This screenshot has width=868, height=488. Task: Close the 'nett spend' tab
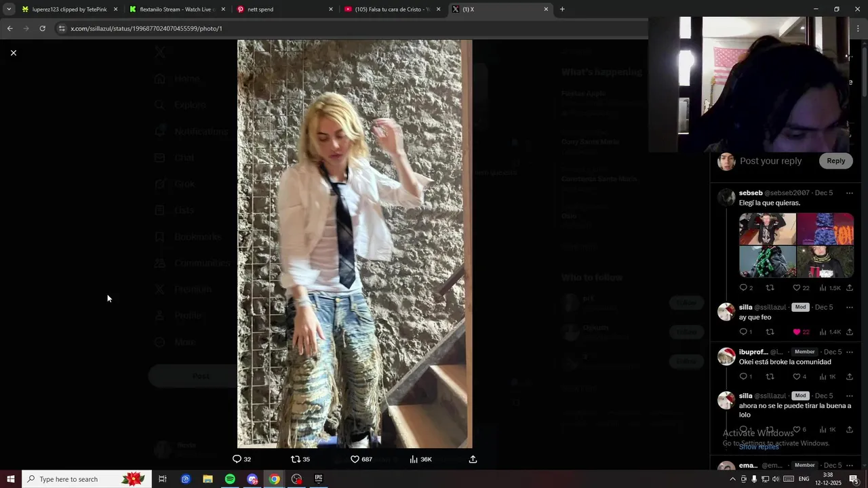coord(331,9)
